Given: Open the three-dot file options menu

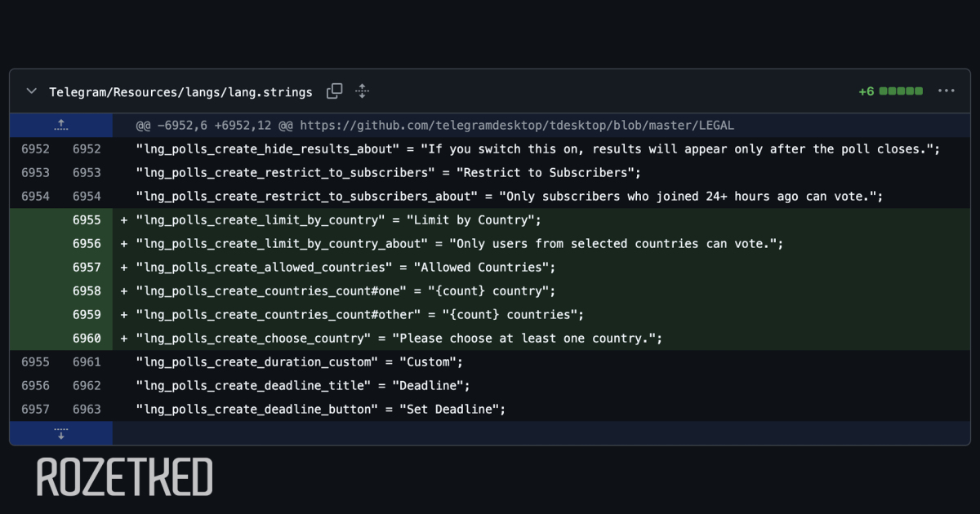Looking at the screenshot, I should click(946, 91).
